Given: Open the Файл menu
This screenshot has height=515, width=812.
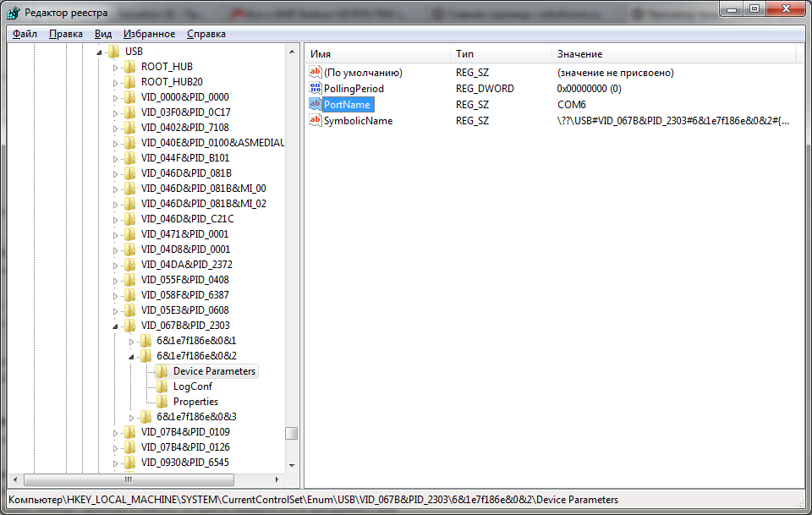Looking at the screenshot, I should tap(25, 34).
